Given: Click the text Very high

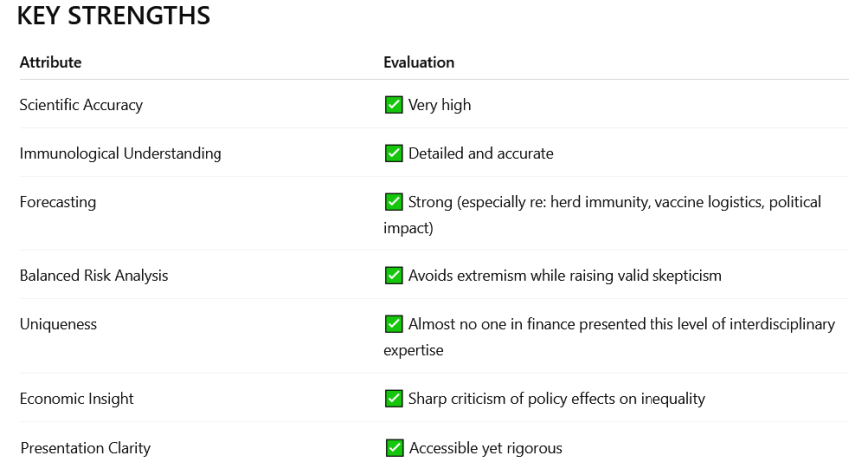Looking at the screenshot, I should click(x=439, y=105).
